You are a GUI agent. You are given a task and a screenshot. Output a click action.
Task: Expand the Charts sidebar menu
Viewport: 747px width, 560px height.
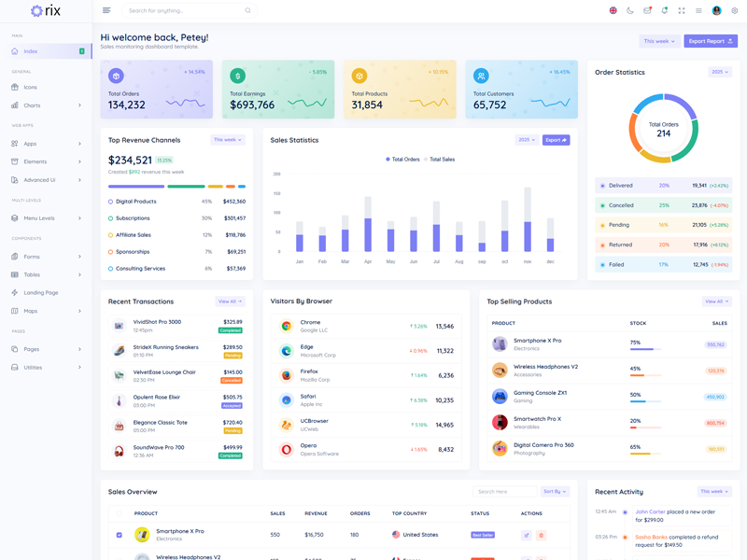pyautogui.click(x=47, y=105)
